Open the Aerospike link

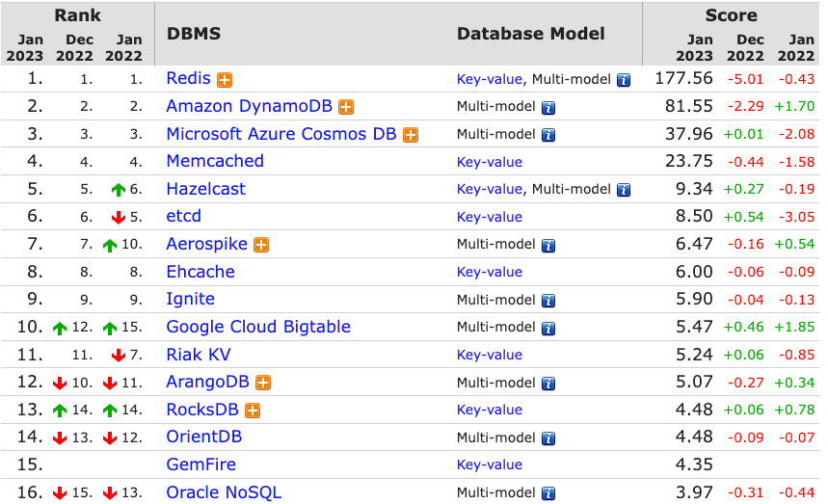coord(207,244)
